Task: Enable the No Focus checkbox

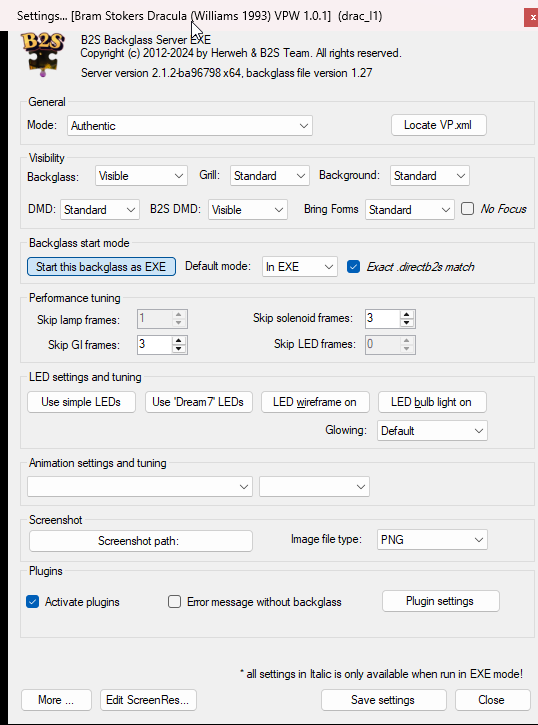Action: (467, 209)
